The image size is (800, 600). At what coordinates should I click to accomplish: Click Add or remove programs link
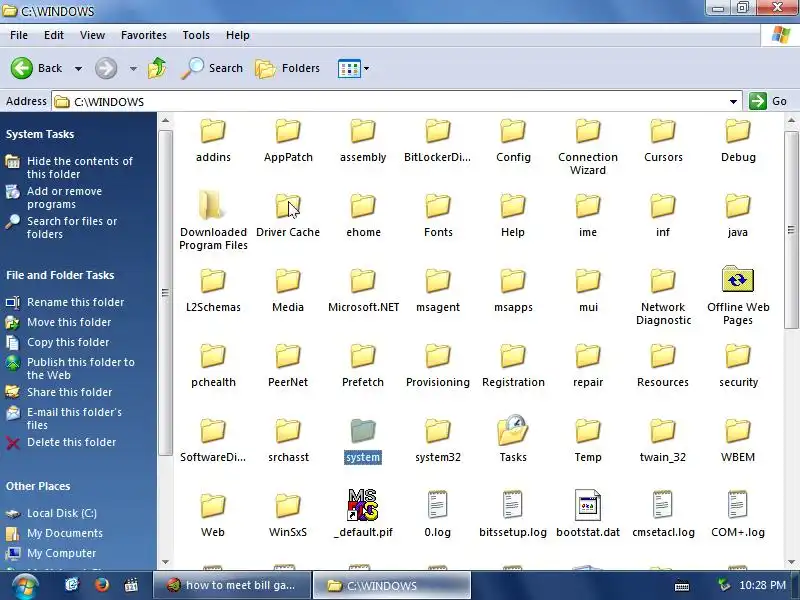click(64, 197)
